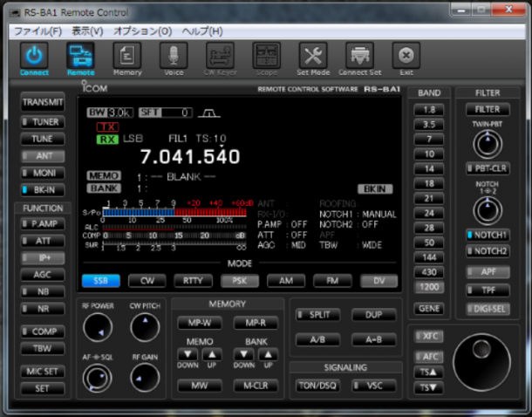Toggle the COMP compressor
This screenshot has height=417, width=532.
[x=43, y=332]
